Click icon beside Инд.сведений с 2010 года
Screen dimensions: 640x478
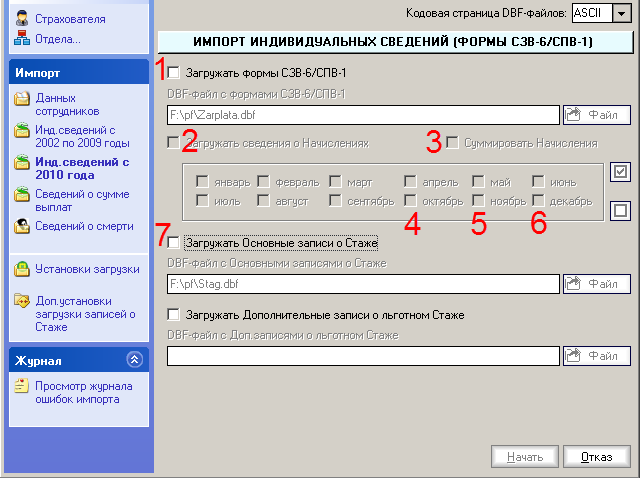pyautogui.click(x=22, y=162)
